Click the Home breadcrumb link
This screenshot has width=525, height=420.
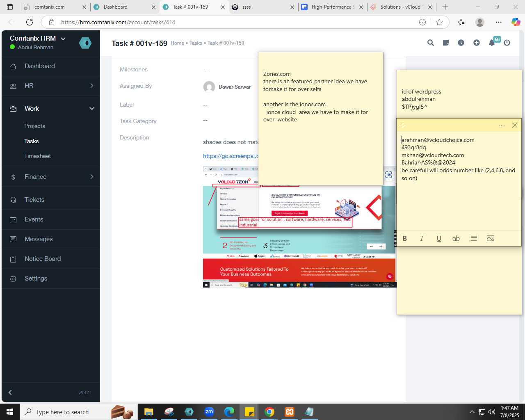pos(177,43)
